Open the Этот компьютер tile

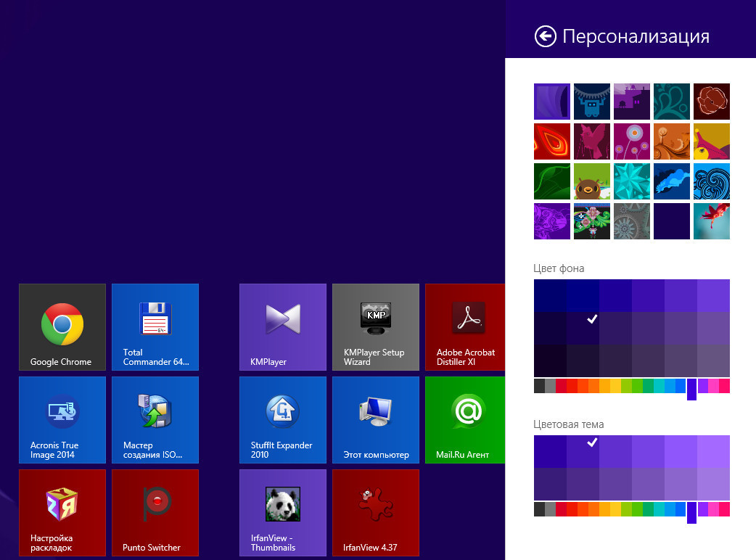coord(376,419)
